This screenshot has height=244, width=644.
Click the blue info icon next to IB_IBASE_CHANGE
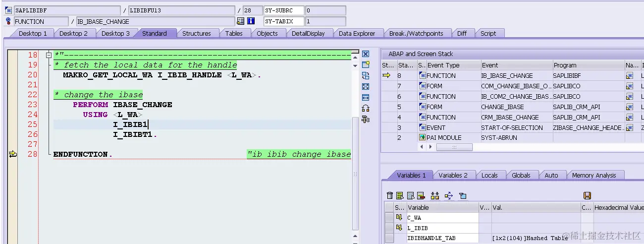pyautogui.click(x=251, y=21)
